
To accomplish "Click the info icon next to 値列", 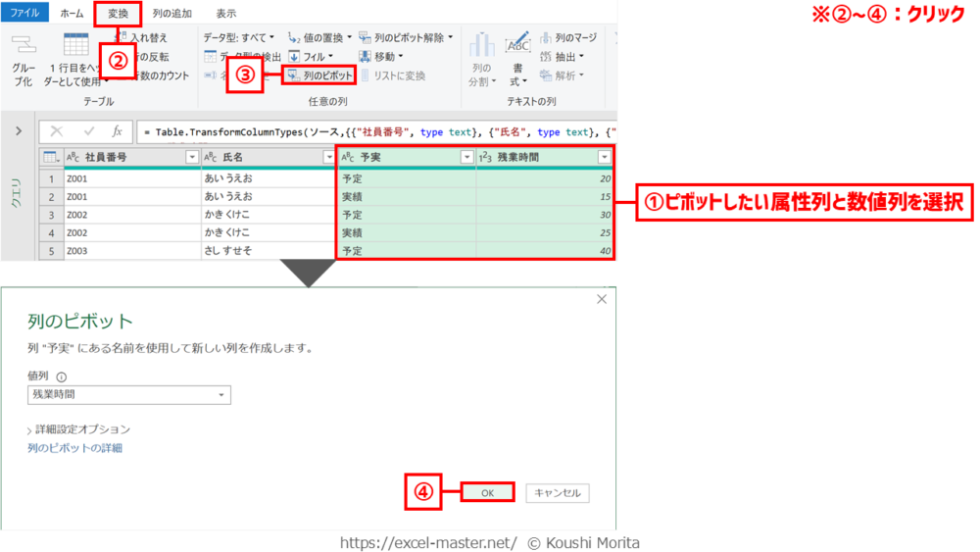I will (61, 376).
